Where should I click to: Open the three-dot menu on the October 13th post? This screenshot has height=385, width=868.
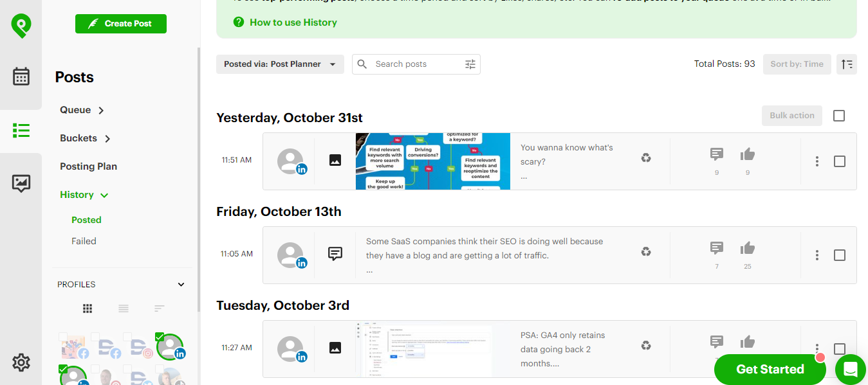[x=817, y=255]
